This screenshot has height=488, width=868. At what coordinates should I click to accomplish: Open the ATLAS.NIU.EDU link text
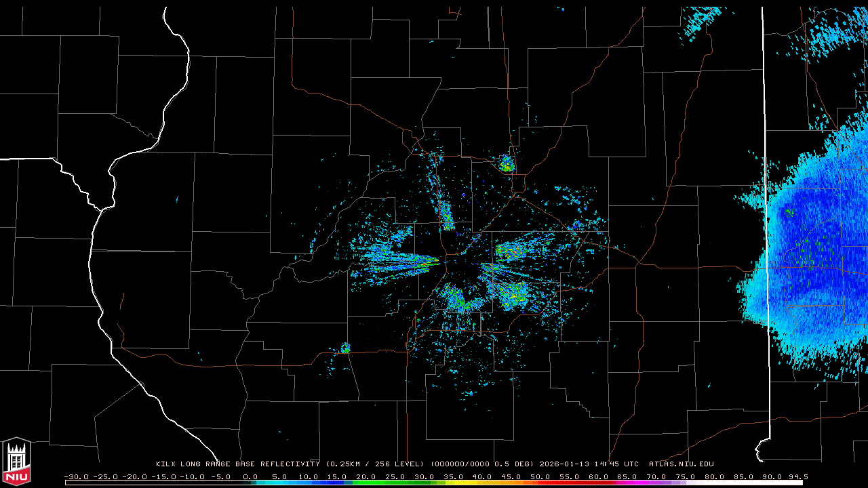(682, 464)
